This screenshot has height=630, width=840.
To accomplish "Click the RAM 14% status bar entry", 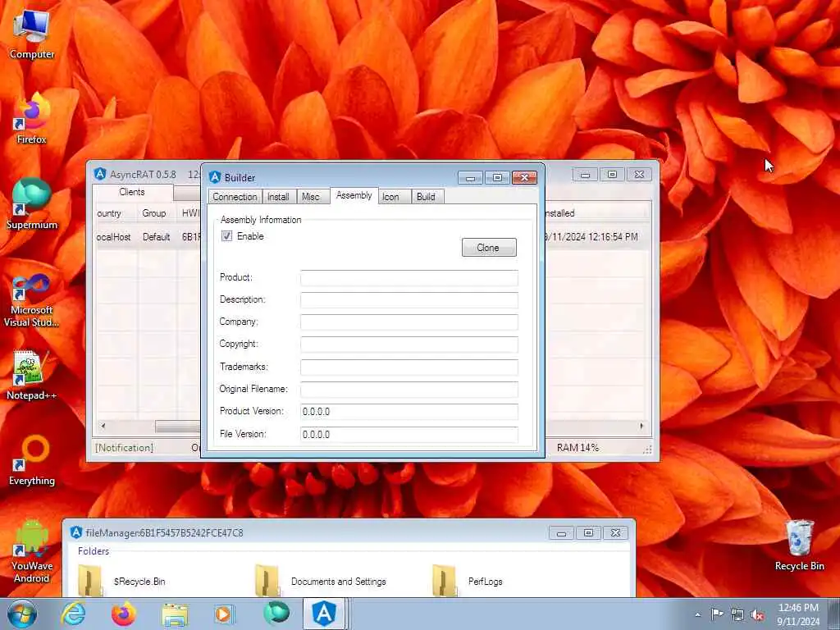I will 577,447.
